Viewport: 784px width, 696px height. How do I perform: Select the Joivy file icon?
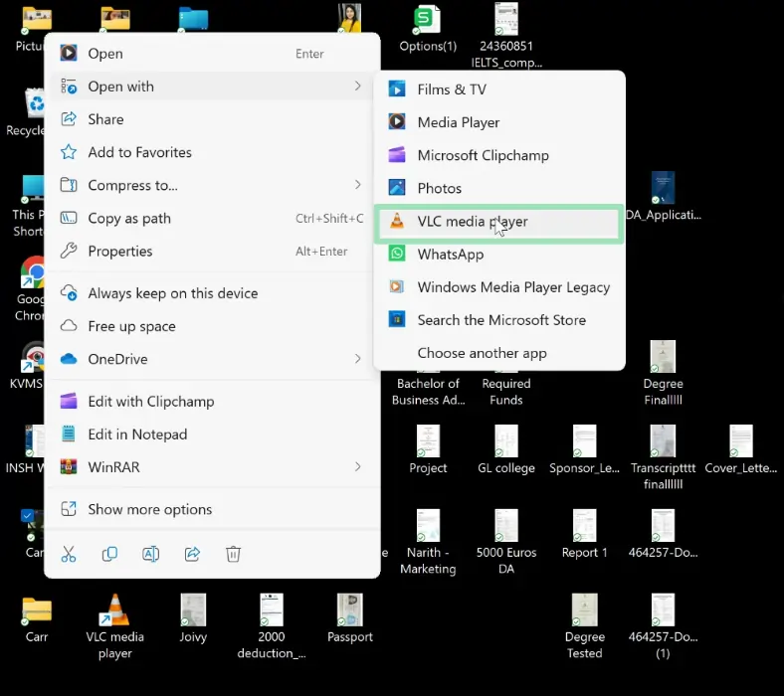tap(193, 610)
